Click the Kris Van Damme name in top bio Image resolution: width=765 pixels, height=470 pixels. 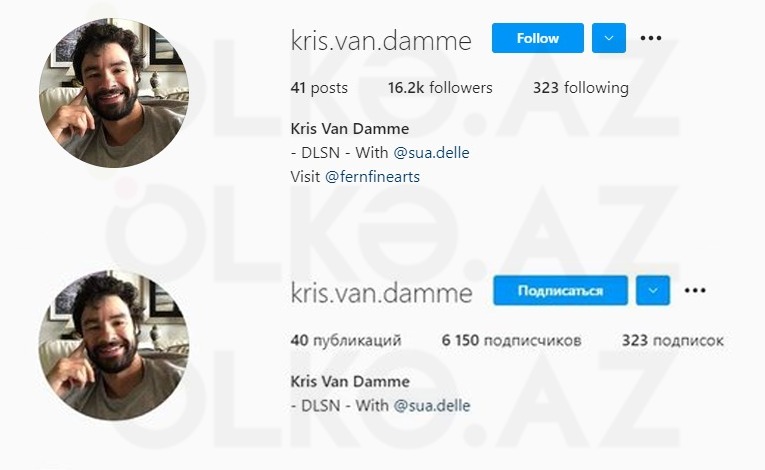(350, 129)
